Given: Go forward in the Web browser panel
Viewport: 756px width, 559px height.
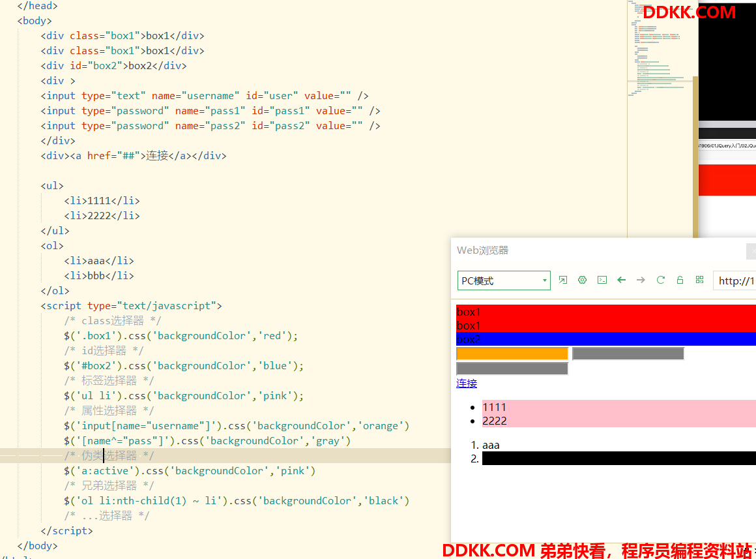Looking at the screenshot, I should point(641,280).
